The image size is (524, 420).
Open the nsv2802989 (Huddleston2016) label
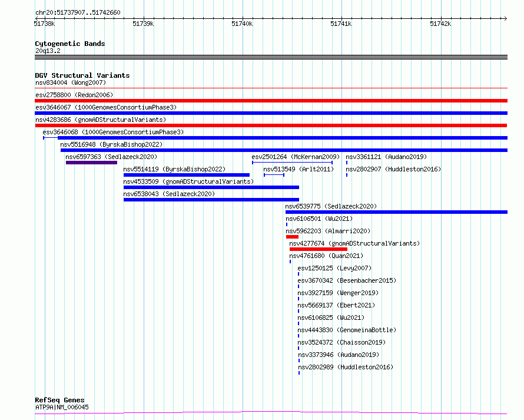coord(346,367)
